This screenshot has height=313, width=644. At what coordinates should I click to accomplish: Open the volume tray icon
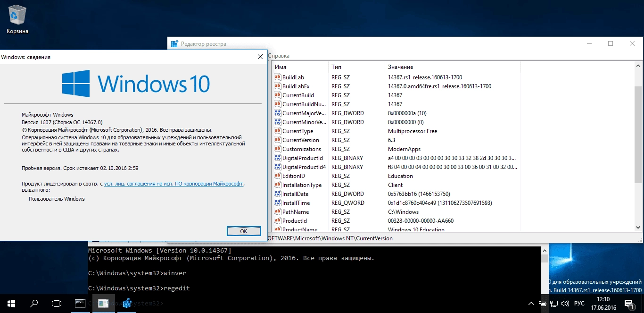(x=565, y=303)
